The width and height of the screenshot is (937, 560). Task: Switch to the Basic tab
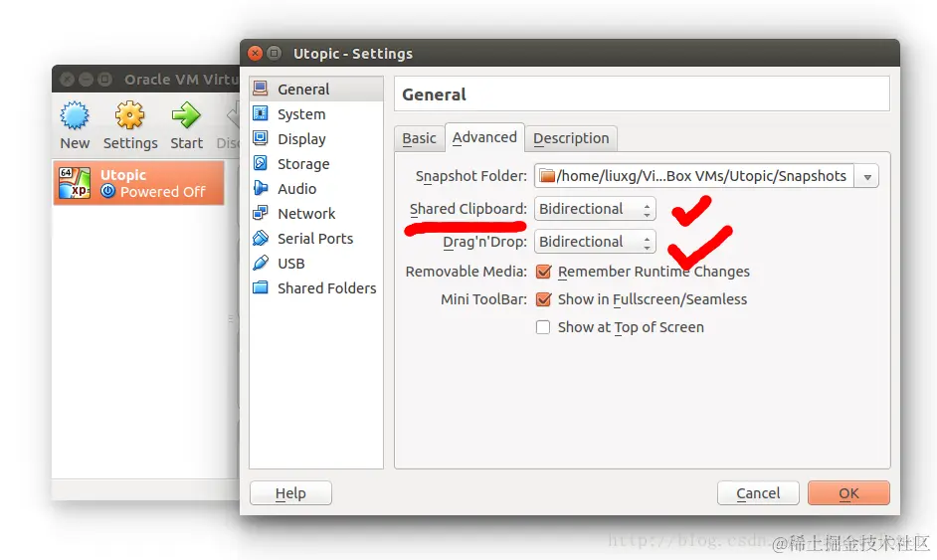419,138
